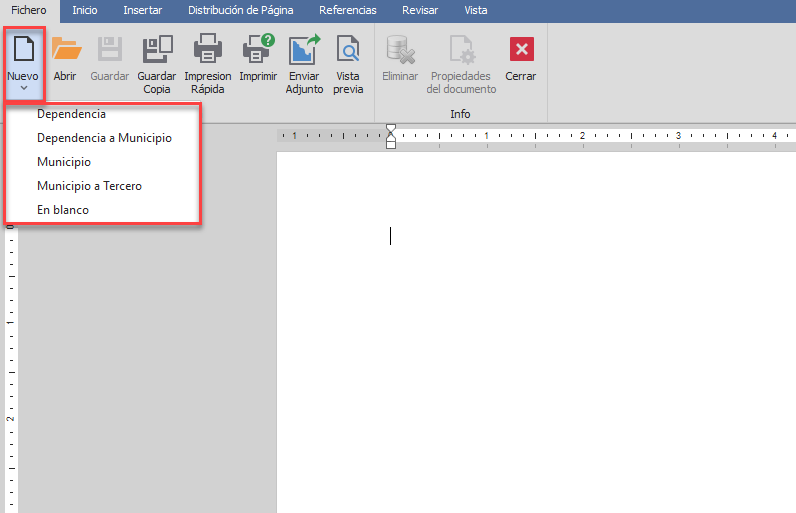
Task: Click the Guardar floppy disk icon
Action: (x=110, y=49)
